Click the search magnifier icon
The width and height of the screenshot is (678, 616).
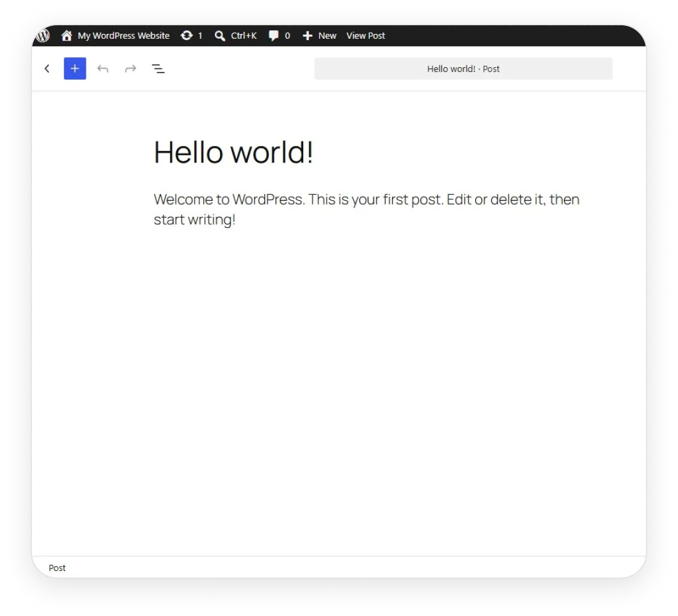point(219,36)
